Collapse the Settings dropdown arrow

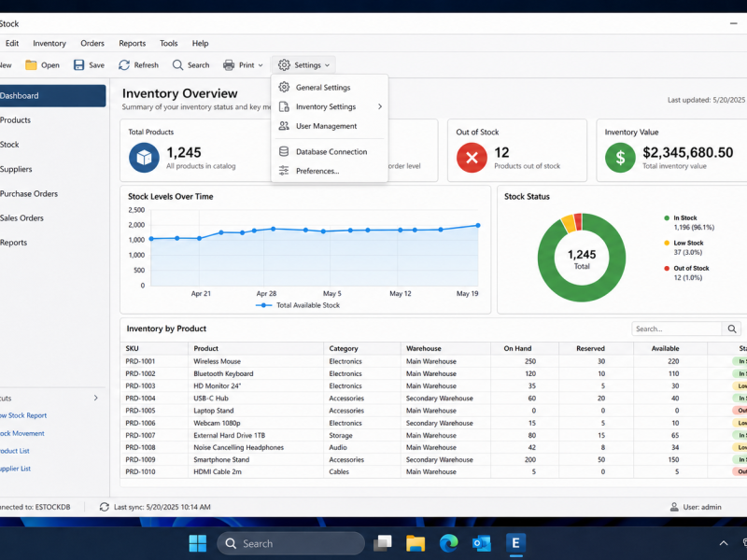(x=328, y=65)
